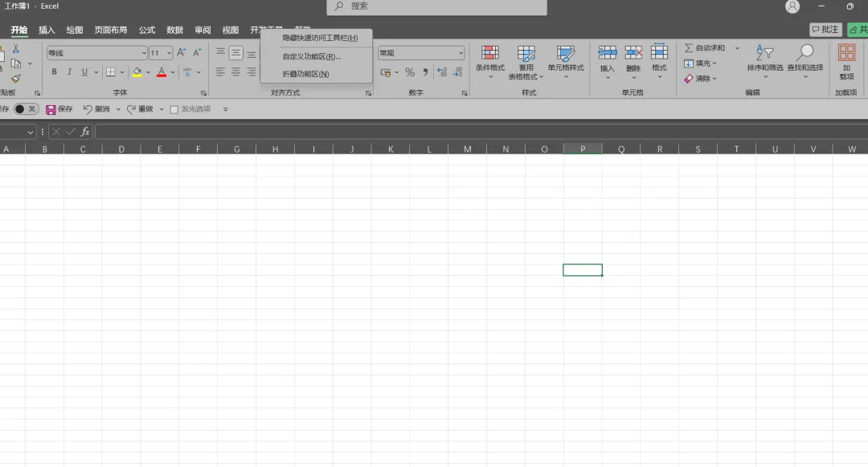This screenshot has width=868, height=467.
Task: Toggle the AutoSave switch (关)
Action: [x=26, y=109]
